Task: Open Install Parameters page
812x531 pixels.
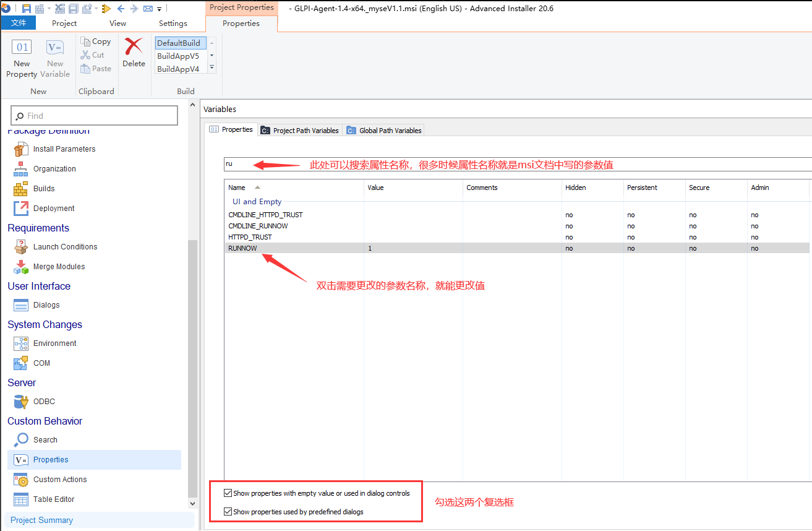Action: point(64,149)
